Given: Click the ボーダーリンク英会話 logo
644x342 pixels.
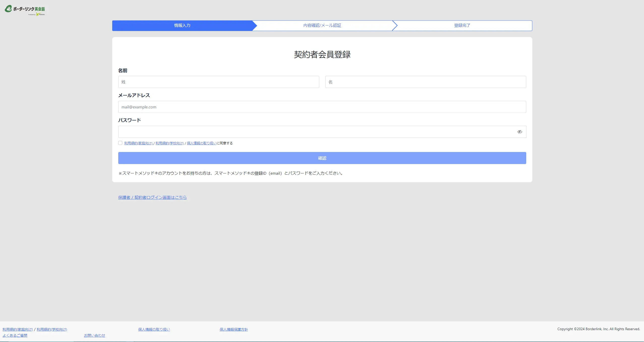Looking at the screenshot, I should [x=25, y=10].
